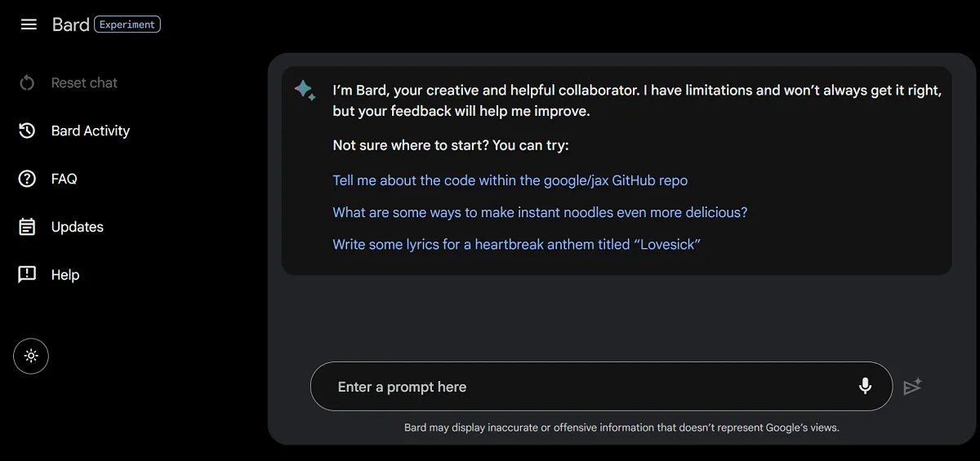Click the Reset chat circular arrow icon
Viewport: 980px width, 461px height.
click(27, 82)
